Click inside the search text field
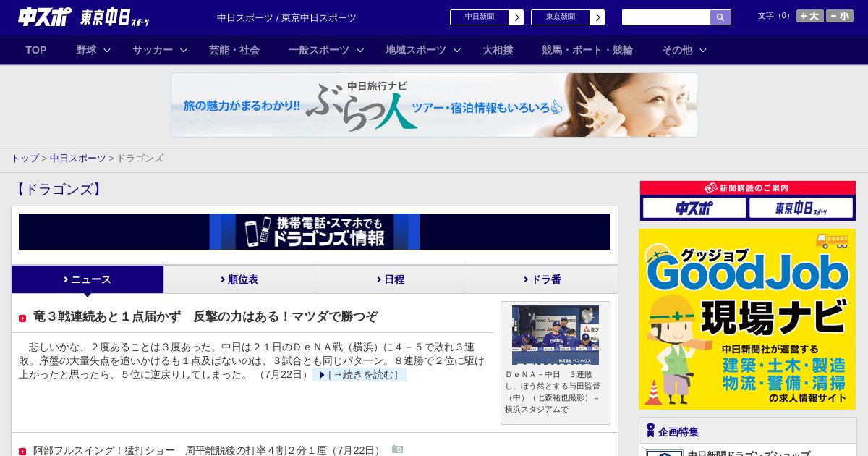The width and height of the screenshot is (868, 456). coord(666,17)
